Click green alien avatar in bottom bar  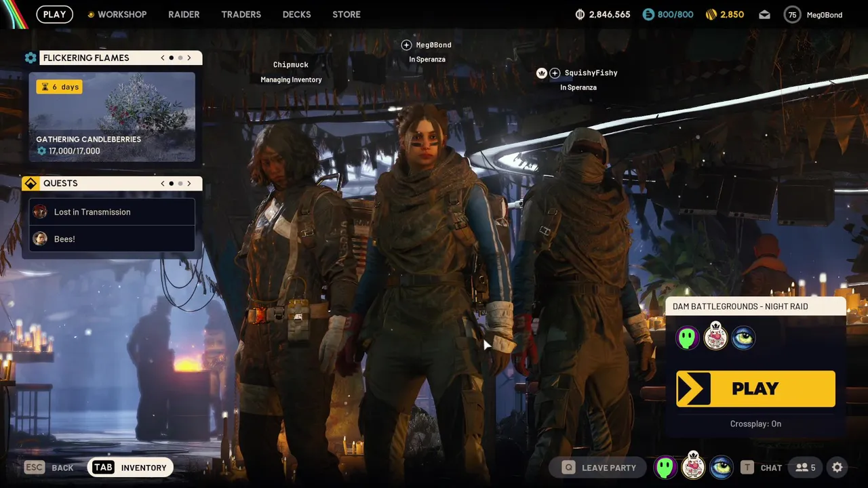(x=665, y=467)
